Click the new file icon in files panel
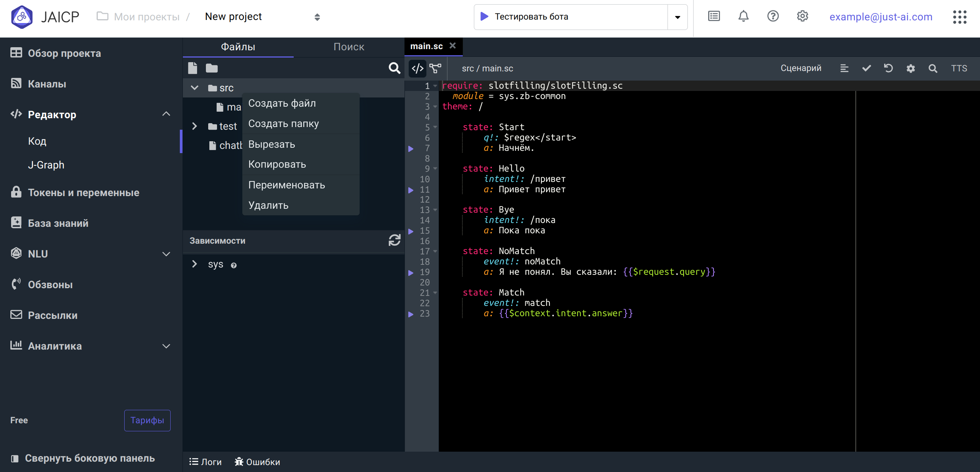The image size is (980, 472). click(x=192, y=68)
